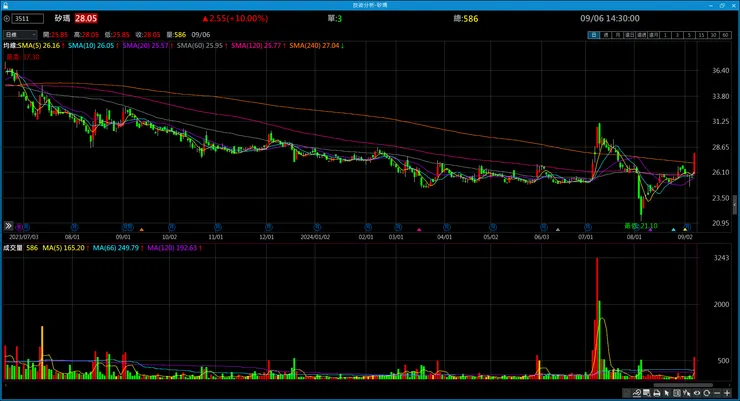This screenshot has width=740, height=401.
Task: Open the 日線 period dropdown
Action: [x=20, y=34]
